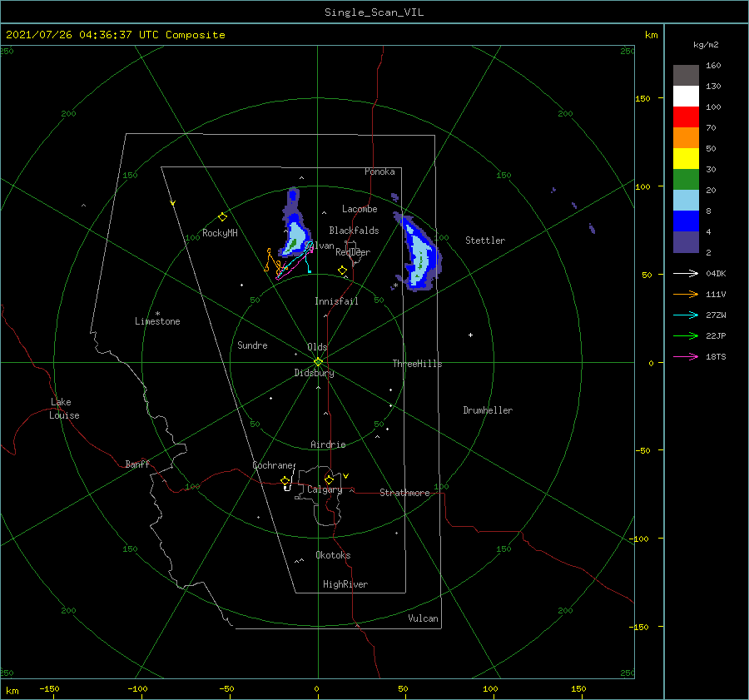Click the ThreeHills city label

tap(417, 364)
